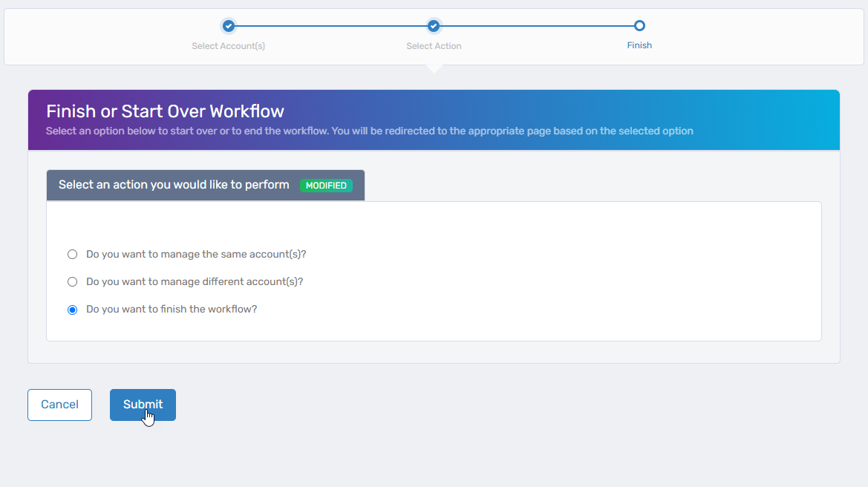Click the highlighted ring around the Select Action step
The image size is (868, 487).
434,25
